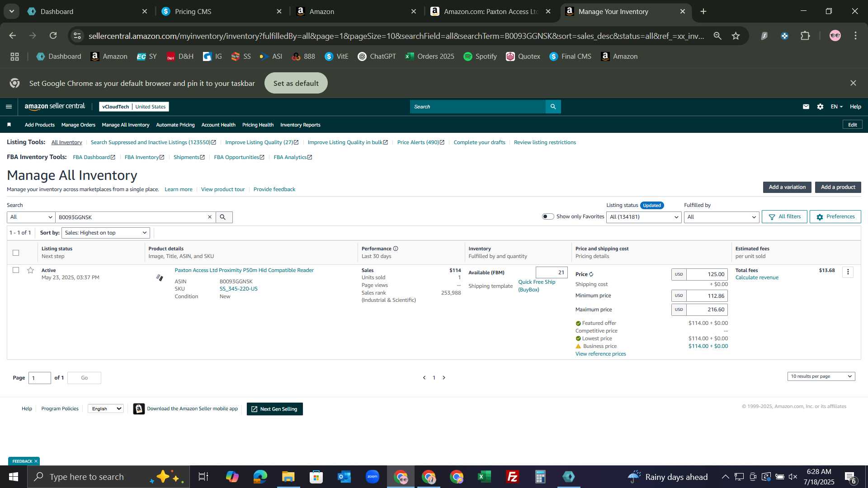868x488 pixels.
Task: Check the select-all header checkbox
Action: pyautogui.click(x=16, y=253)
